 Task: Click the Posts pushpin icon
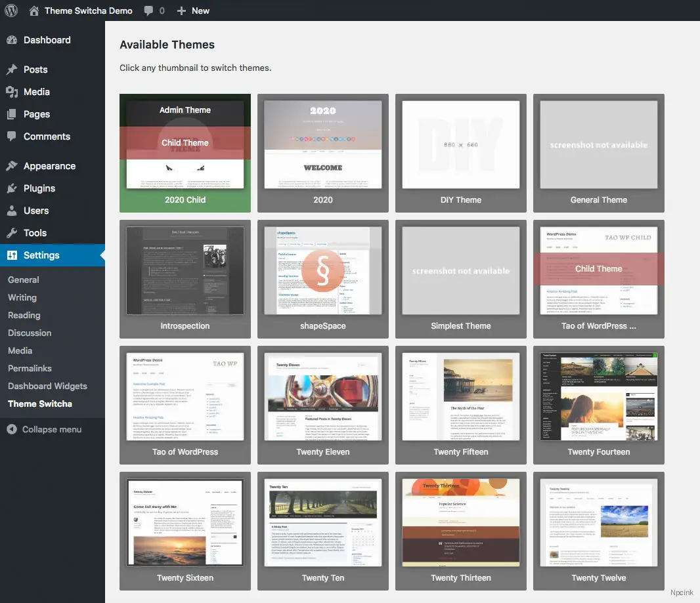(x=12, y=70)
